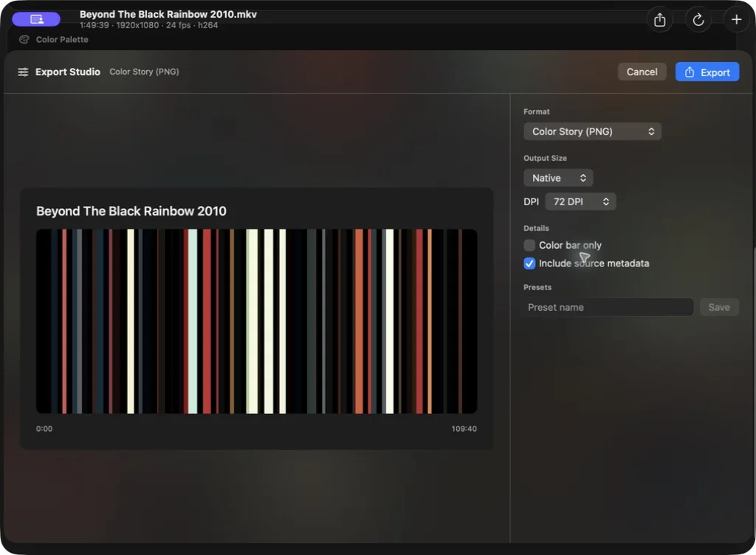Click the Export Studio heading
The width and height of the screenshot is (756, 555).
point(68,72)
